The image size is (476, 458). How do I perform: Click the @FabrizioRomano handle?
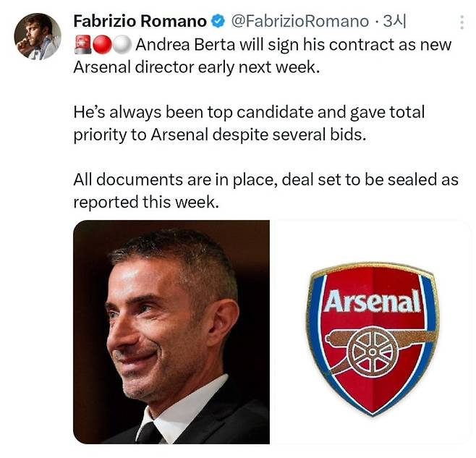(299, 21)
